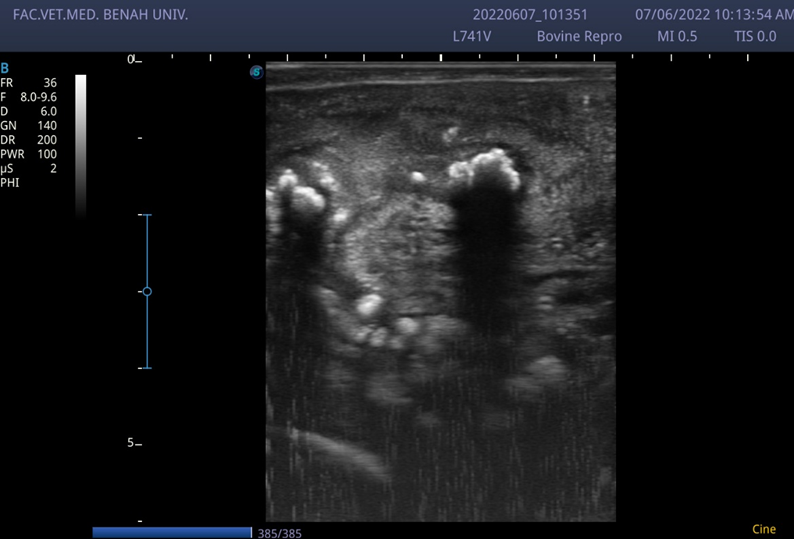Click the focal zone circle marker

point(147,292)
